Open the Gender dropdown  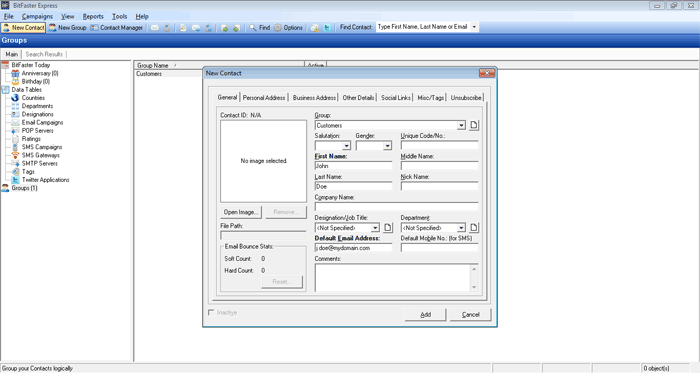[387, 146]
